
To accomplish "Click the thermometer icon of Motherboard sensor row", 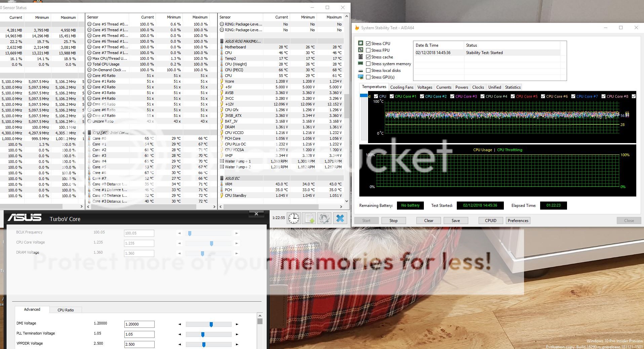I will tap(222, 47).
